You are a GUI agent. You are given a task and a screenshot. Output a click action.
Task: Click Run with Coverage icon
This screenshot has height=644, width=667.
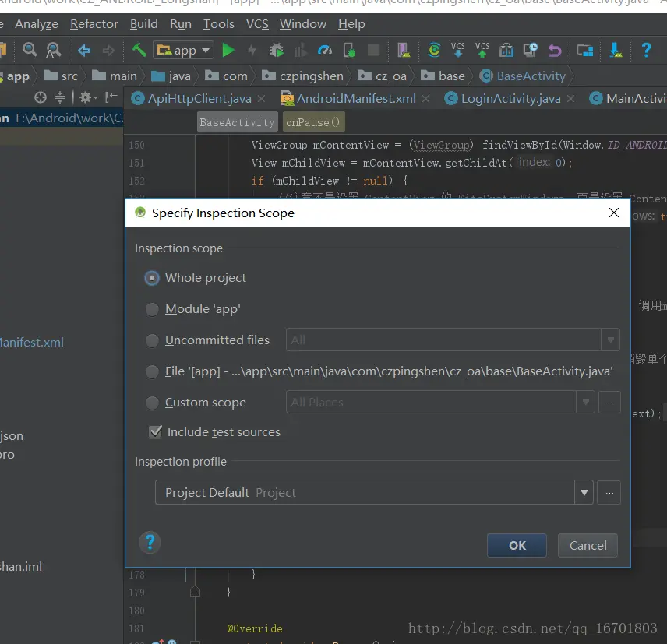pos(300,50)
